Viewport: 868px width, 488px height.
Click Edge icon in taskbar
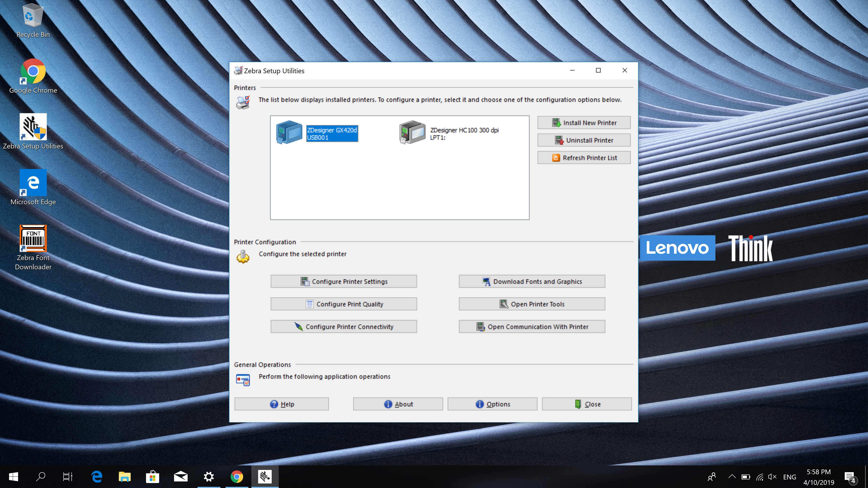(97, 476)
